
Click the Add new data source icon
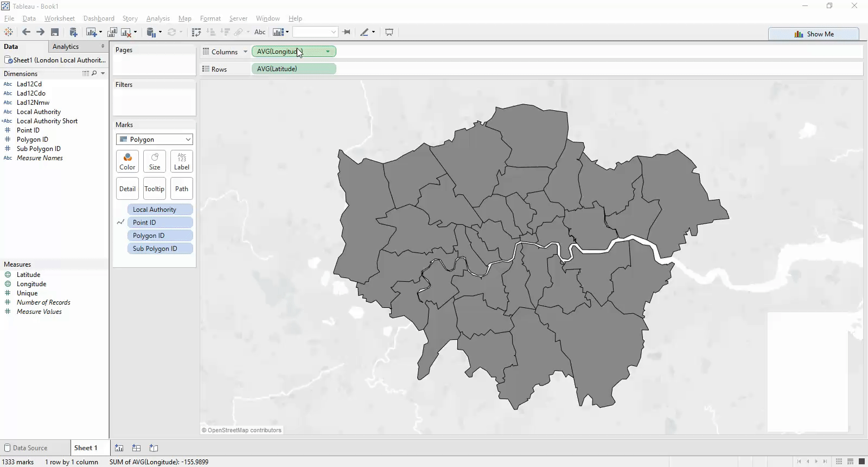pos(73,33)
